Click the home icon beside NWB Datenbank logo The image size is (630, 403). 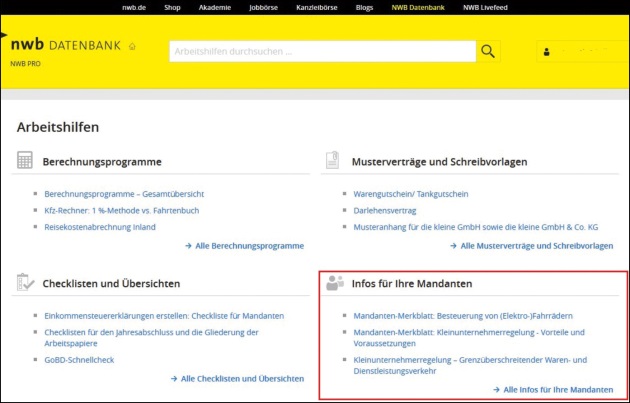(x=132, y=46)
